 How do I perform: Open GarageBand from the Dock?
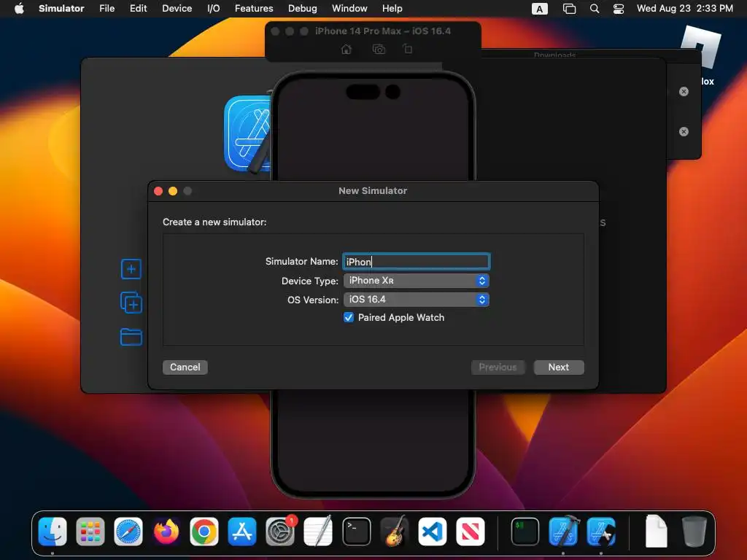point(395,532)
